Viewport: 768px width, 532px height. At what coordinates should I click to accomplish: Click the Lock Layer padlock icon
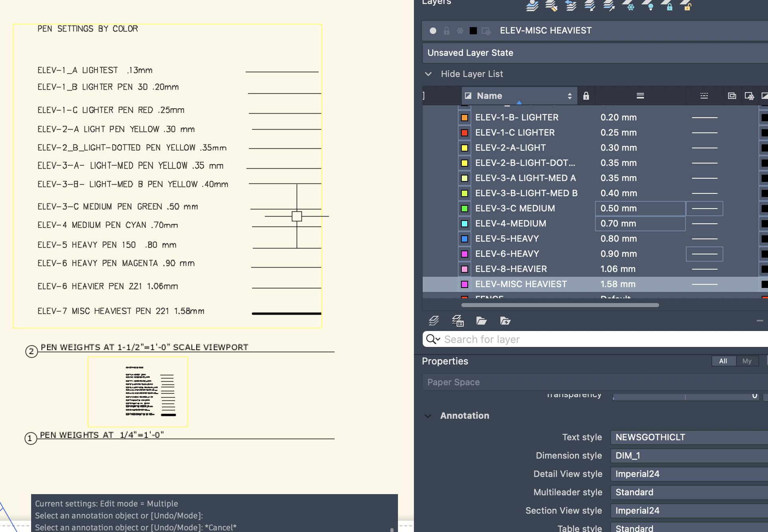[667, 6]
